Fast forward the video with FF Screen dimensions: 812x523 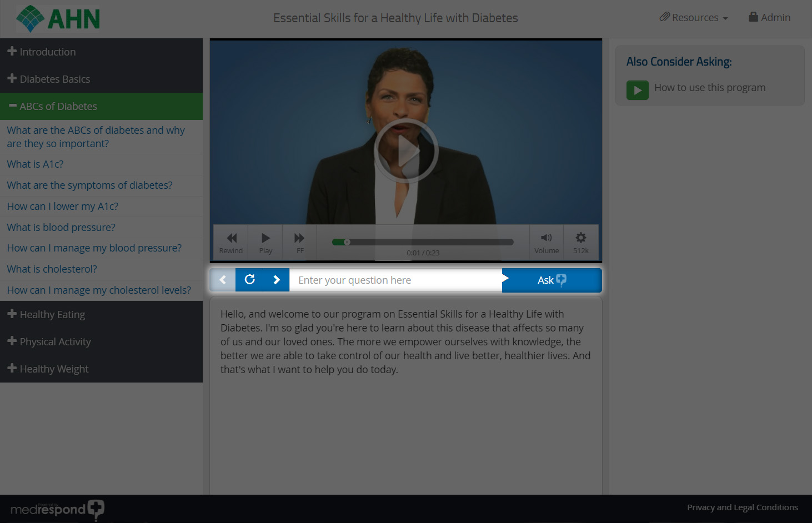tap(299, 243)
